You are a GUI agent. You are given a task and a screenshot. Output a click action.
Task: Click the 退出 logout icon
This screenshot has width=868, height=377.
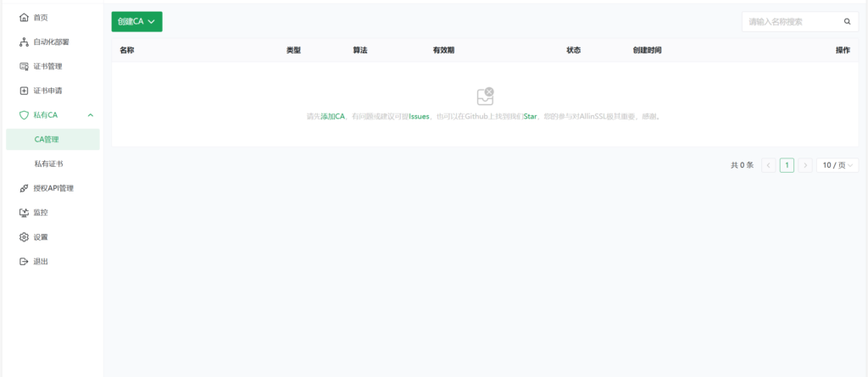24,261
